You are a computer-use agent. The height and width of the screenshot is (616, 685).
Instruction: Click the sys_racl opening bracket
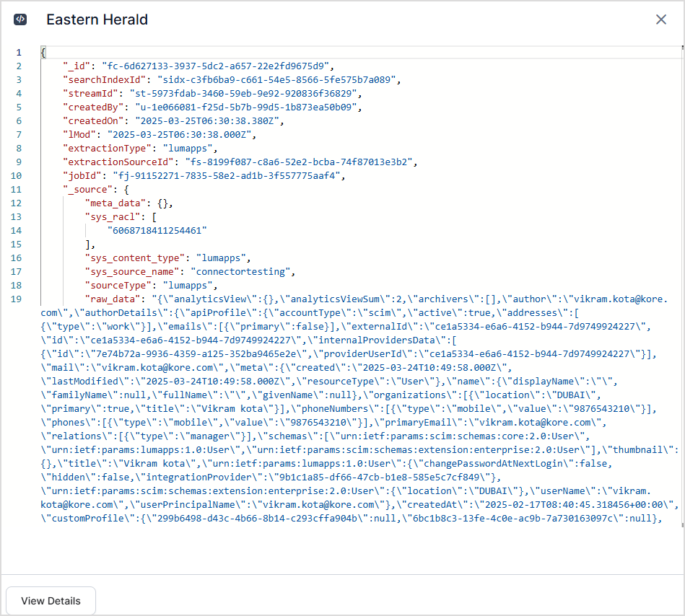coord(152,217)
